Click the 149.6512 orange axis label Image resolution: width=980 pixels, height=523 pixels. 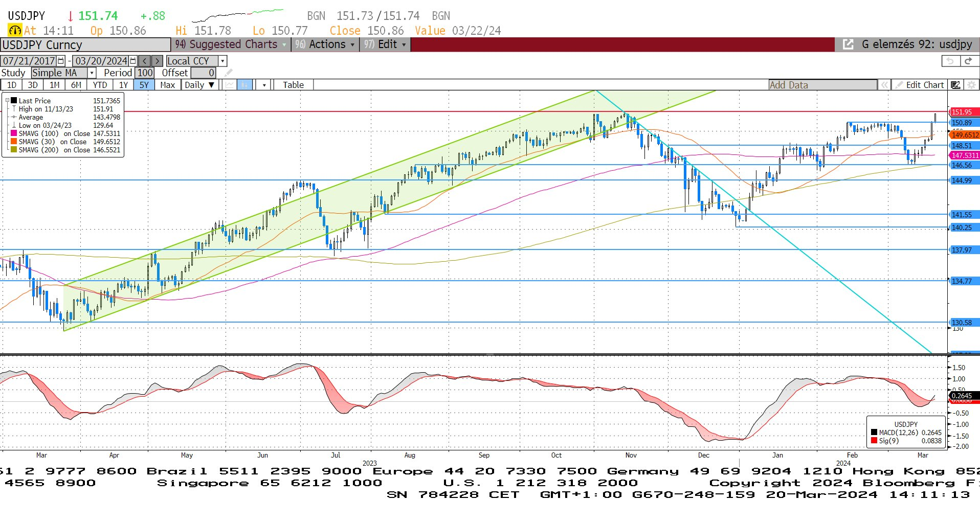pos(964,135)
